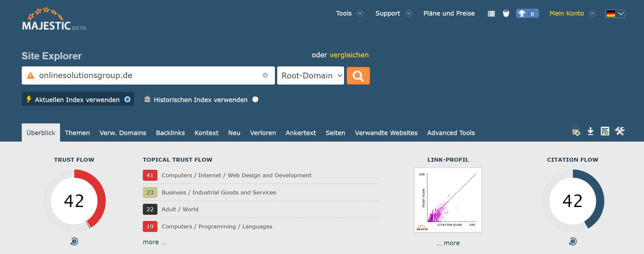The image size is (644, 254).
Task: Expand the Mein Konto arrow
Action: pos(592,14)
